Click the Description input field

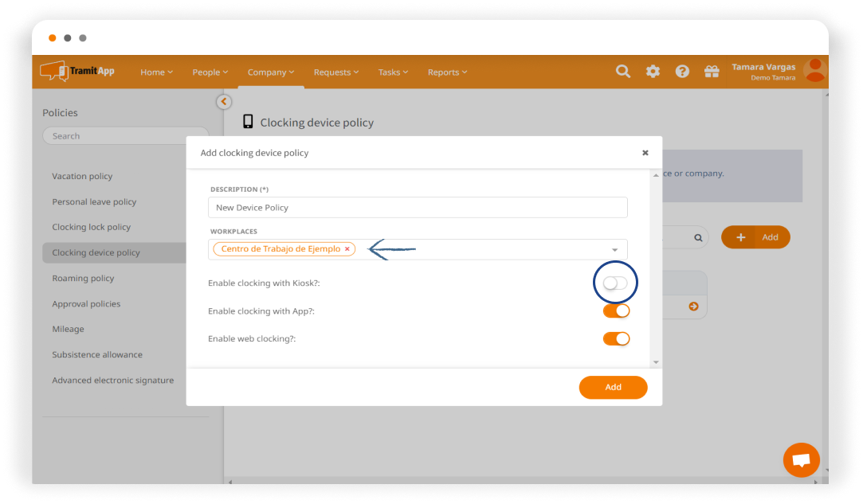coord(418,208)
